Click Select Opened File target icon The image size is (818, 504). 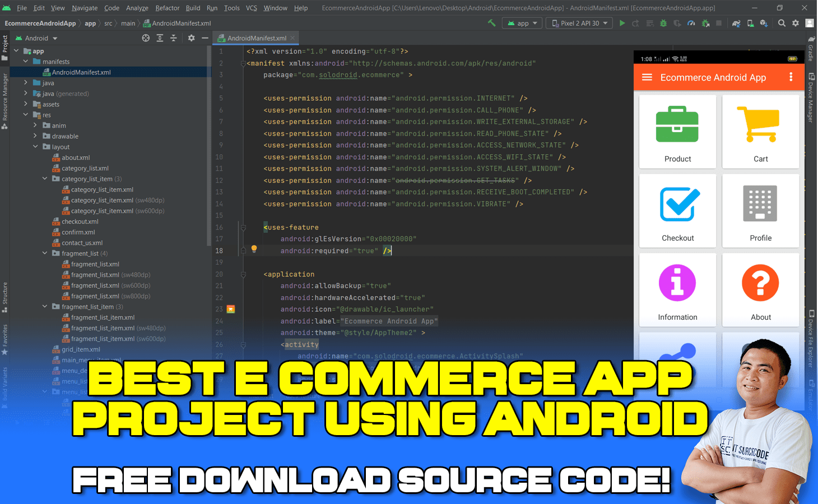click(146, 38)
